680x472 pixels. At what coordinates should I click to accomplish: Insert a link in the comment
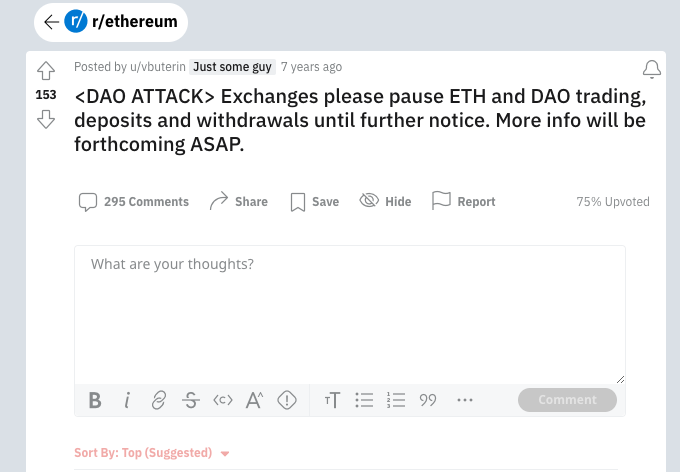click(x=158, y=400)
